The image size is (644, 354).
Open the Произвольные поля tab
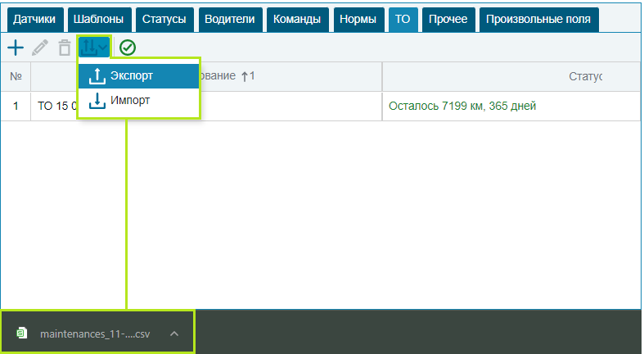[x=538, y=19]
